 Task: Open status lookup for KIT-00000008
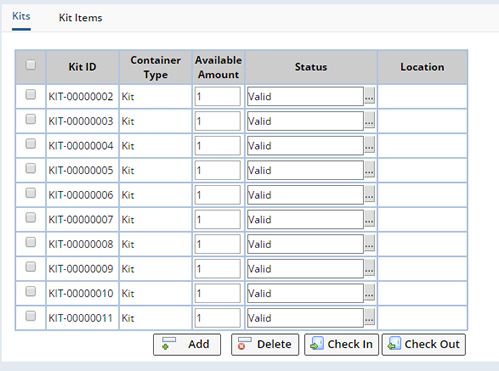click(369, 244)
